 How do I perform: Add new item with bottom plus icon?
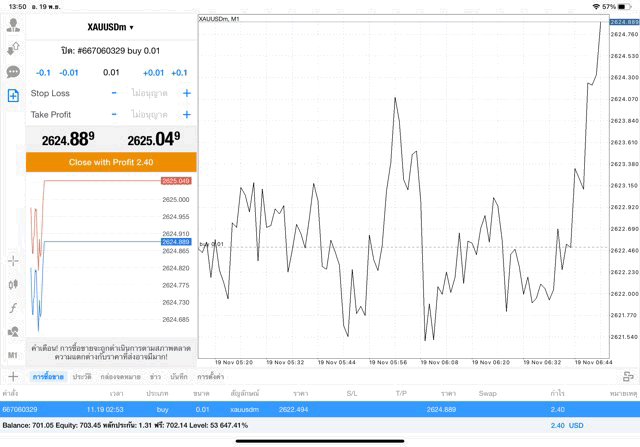pyautogui.click(x=13, y=377)
